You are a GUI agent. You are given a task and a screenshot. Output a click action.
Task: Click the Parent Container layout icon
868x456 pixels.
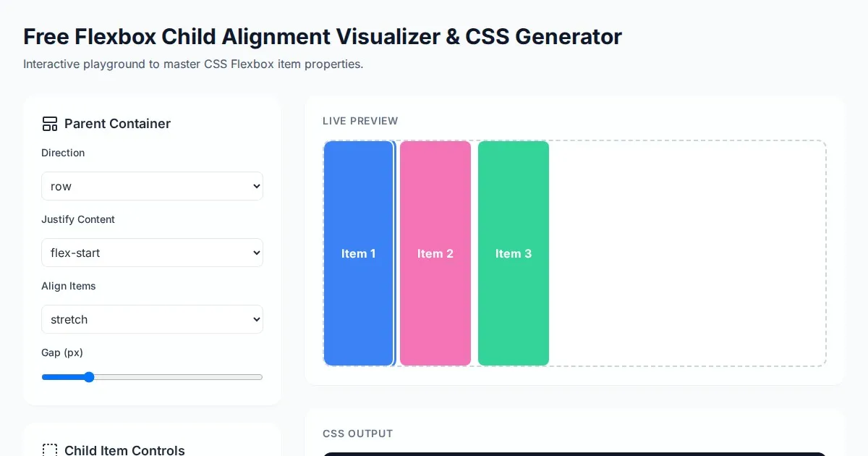pyautogui.click(x=50, y=124)
